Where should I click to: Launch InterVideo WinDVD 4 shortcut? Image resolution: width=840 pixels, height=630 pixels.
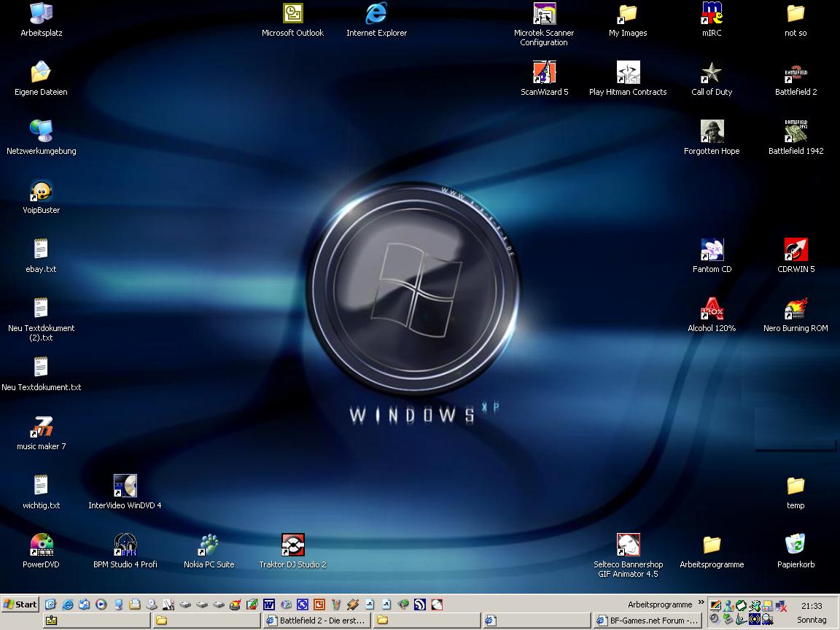tap(125, 491)
